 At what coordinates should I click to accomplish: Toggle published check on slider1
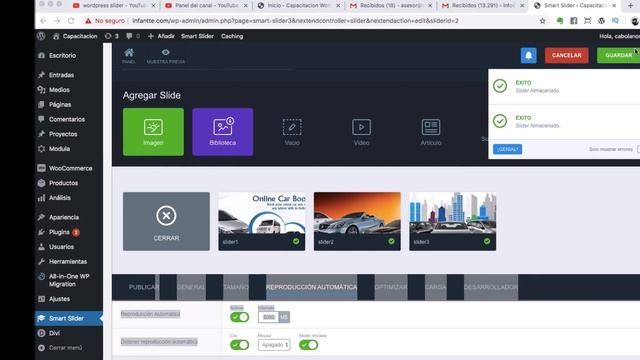(296, 241)
